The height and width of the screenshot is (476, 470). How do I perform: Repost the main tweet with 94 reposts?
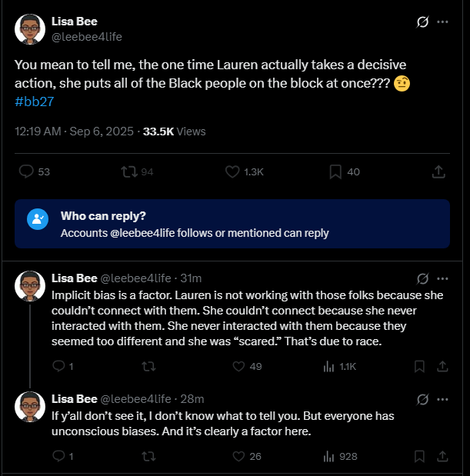point(128,171)
